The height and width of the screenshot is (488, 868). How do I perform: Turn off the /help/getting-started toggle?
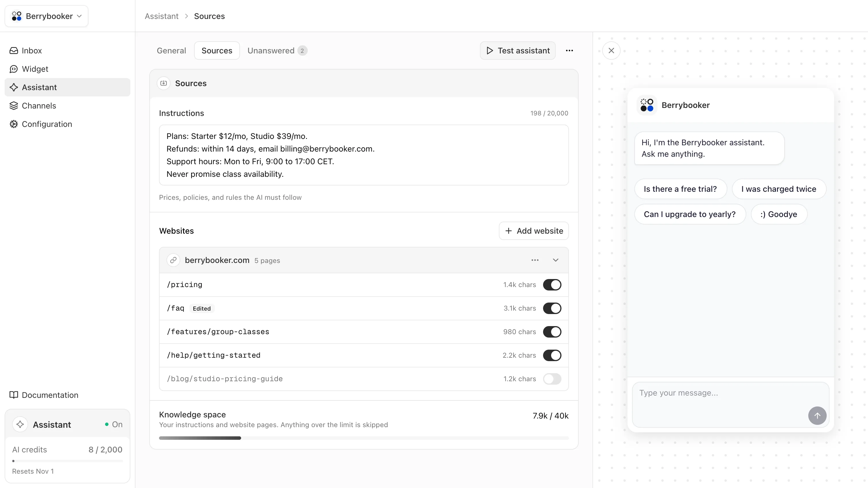(552, 355)
